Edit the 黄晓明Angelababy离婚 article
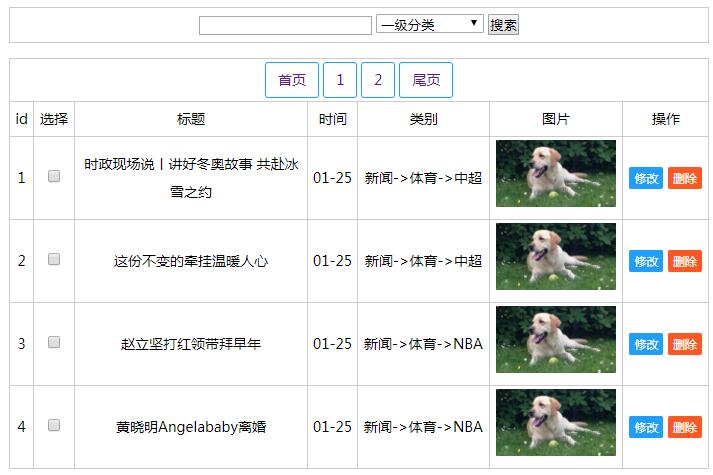The height and width of the screenshot is (475, 713). point(646,427)
